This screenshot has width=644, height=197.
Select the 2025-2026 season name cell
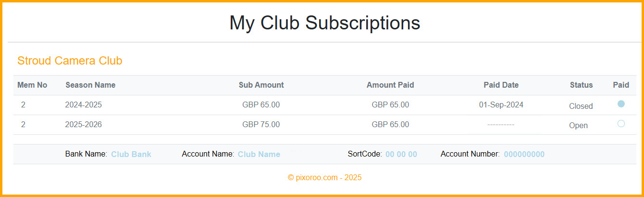[x=84, y=124]
